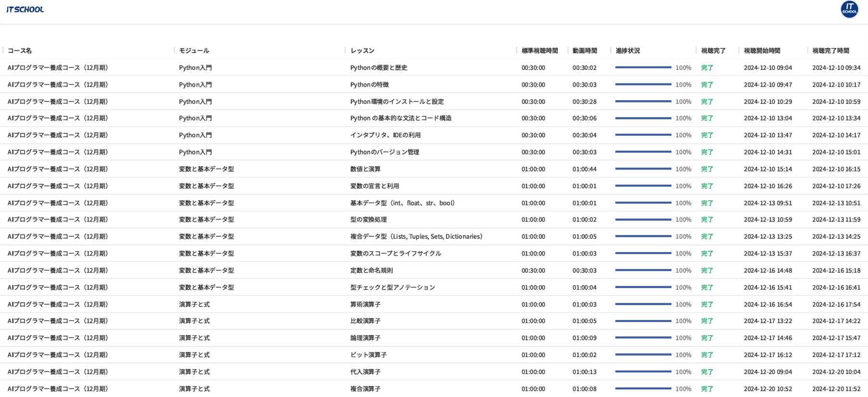Click lesson 型の変換処理
The image size is (868, 397).
(x=369, y=219)
